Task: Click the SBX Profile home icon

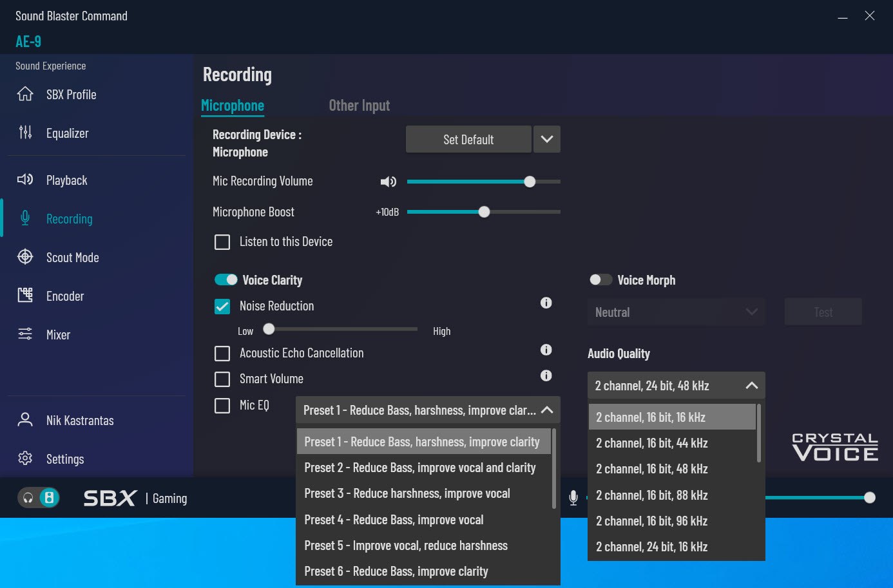Action: (25, 94)
